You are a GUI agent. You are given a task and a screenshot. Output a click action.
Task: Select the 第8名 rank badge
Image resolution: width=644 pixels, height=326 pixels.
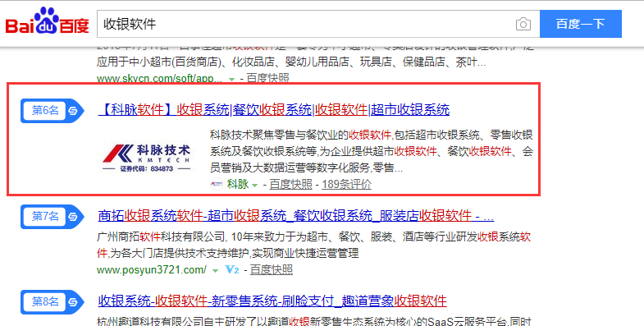[53, 301]
